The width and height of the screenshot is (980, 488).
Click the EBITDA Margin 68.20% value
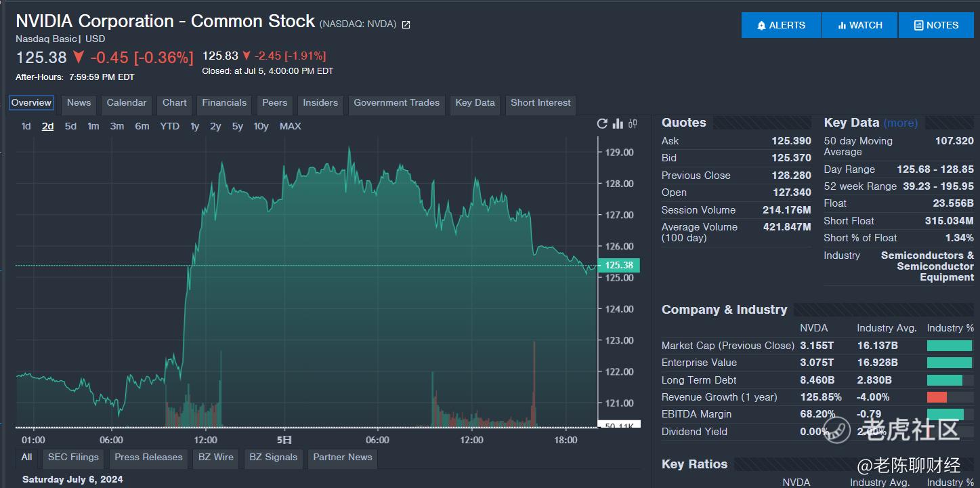[817, 414]
